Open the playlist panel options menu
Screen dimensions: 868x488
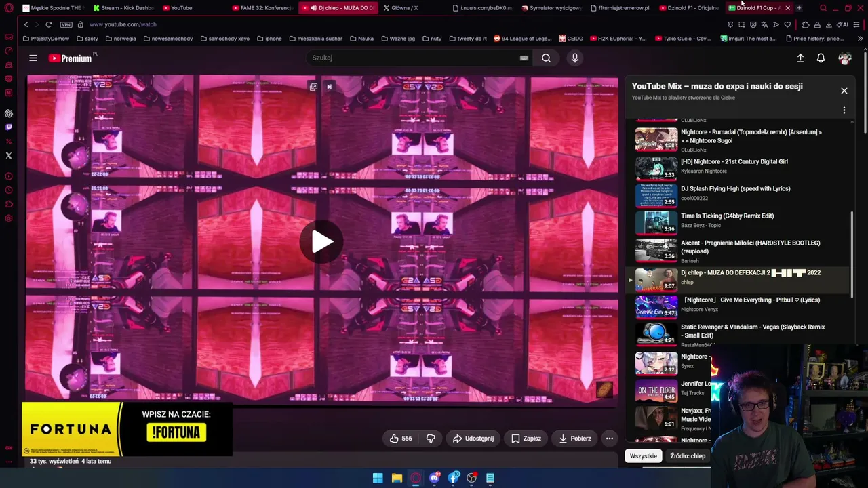844,110
